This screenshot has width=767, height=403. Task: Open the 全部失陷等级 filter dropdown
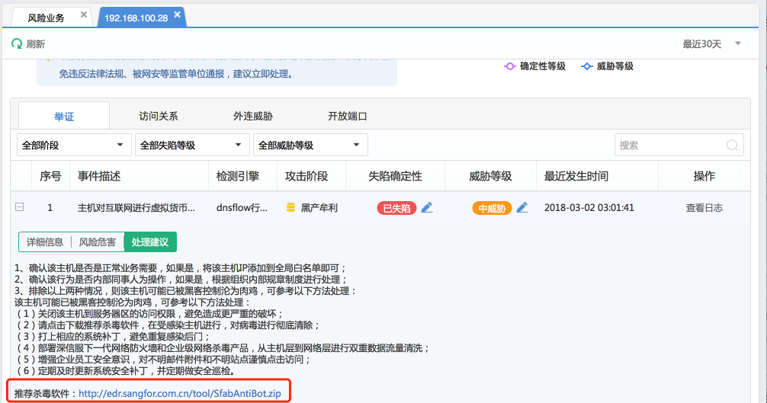pyautogui.click(x=192, y=145)
